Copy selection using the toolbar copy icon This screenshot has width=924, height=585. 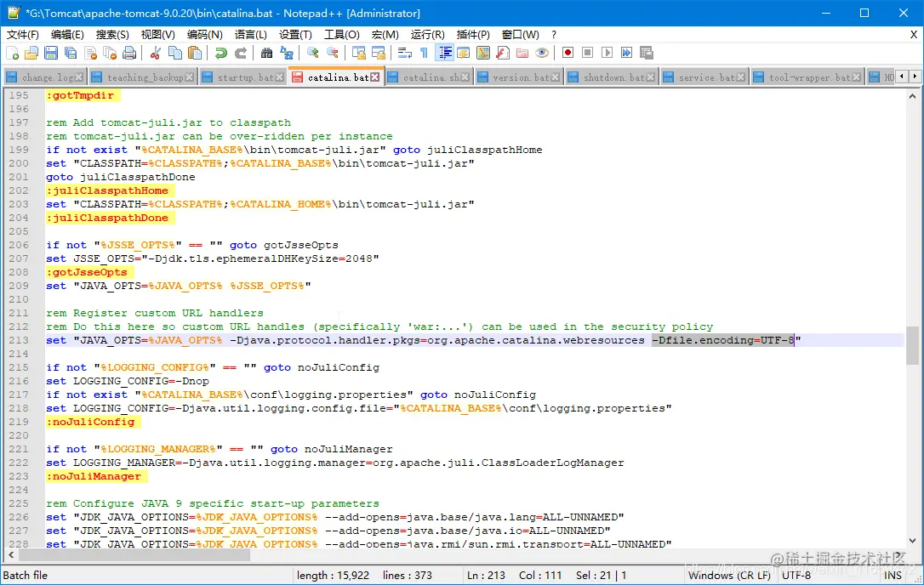(175, 53)
